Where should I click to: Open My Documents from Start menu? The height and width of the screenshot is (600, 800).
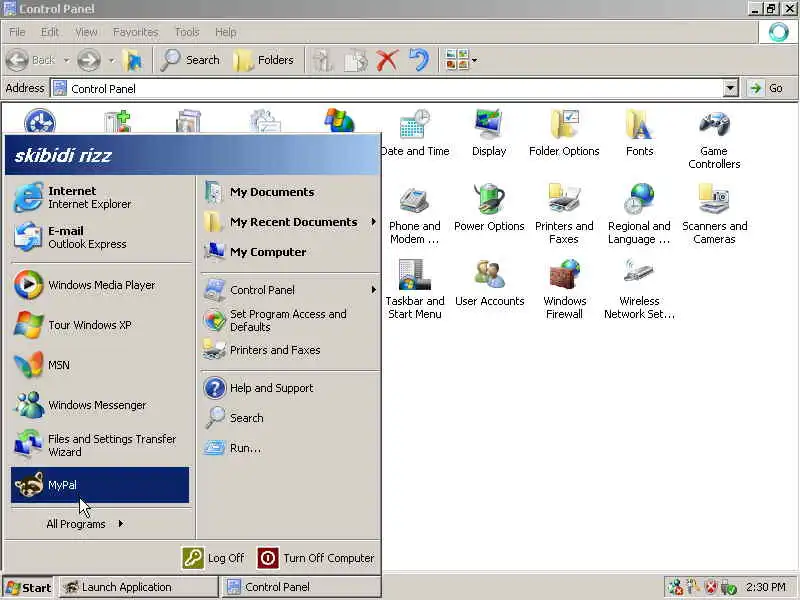point(290,192)
